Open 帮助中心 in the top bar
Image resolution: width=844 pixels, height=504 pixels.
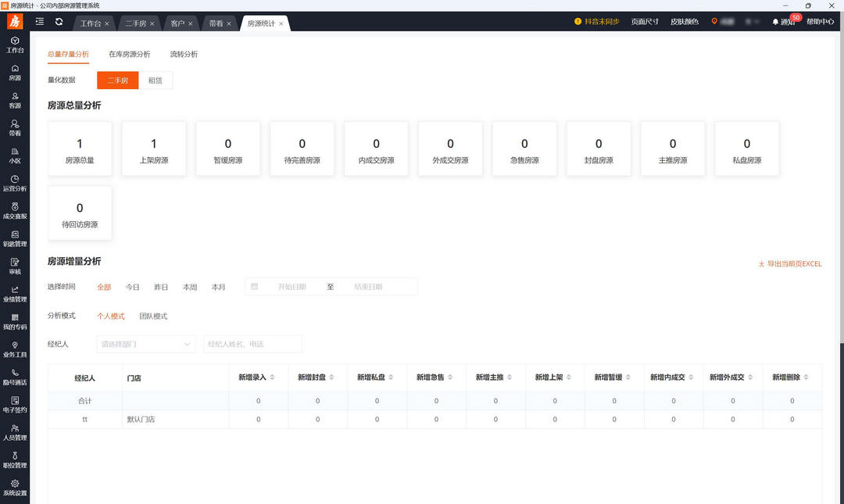tap(821, 22)
